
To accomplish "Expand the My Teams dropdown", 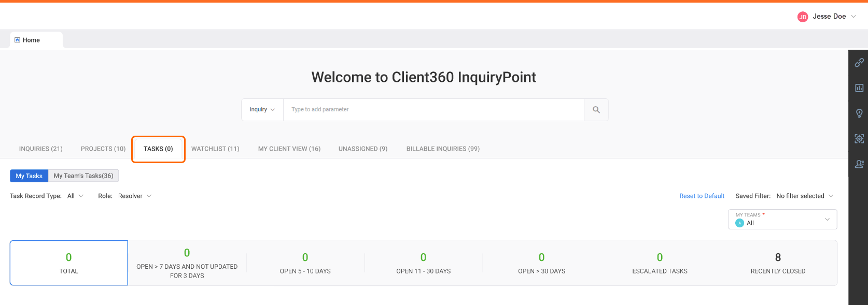I will [x=782, y=220].
